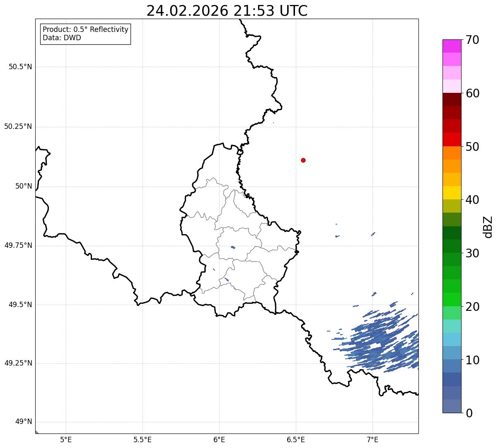498x448 pixels.
Task: Click the olive colorbar segment below 40
Action: pyautogui.click(x=452, y=206)
